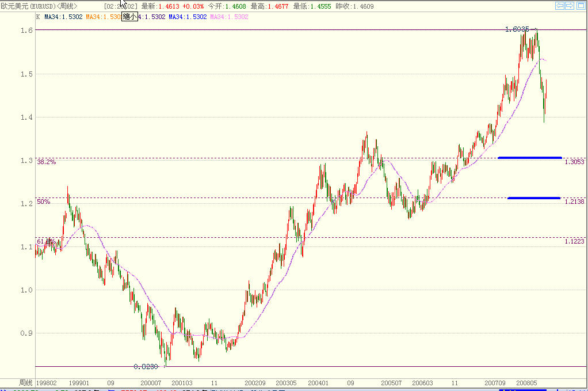Click the 1.1223 retracement price label
588x391 pixels.
575,241
